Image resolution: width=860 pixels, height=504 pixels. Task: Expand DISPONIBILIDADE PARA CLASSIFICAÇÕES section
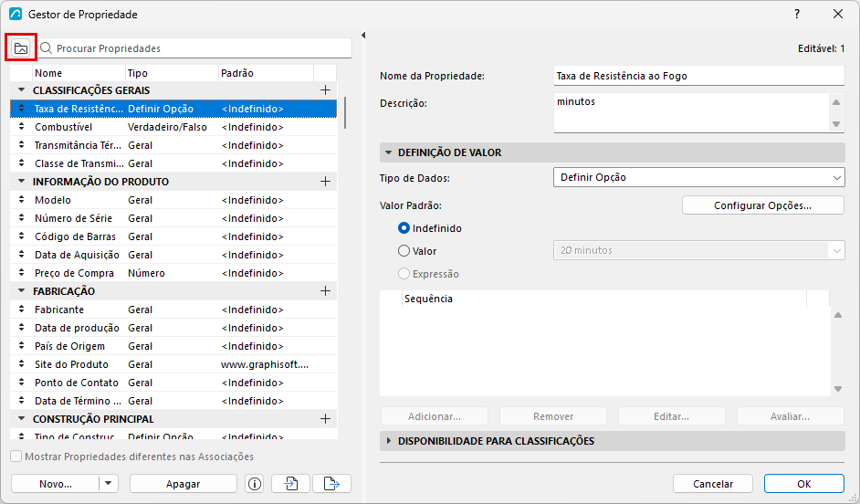pyautogui.click(x=388, y=440)
